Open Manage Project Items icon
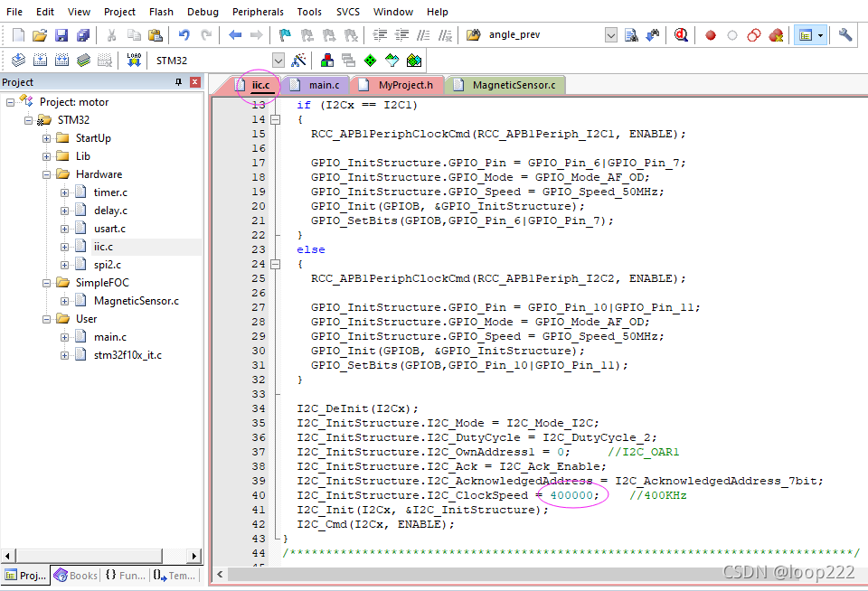868x591 pixels. click(327, 61)
